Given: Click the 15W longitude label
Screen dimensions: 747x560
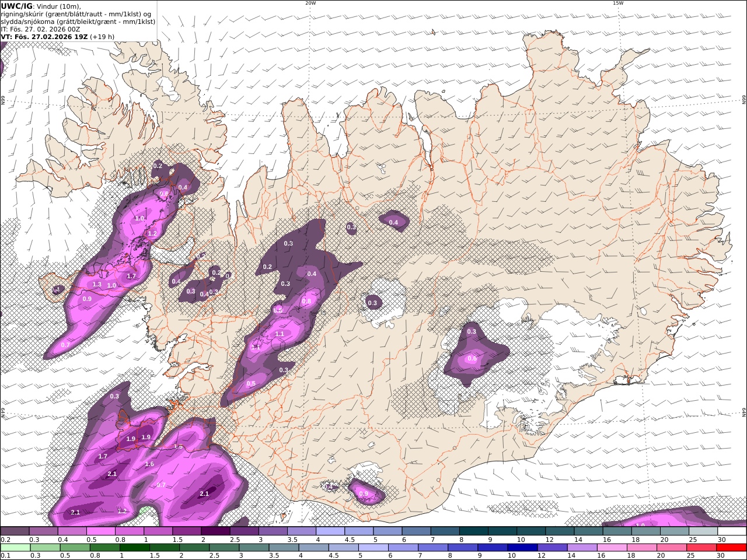Looking at the screenshot, I should click(x=618, y=3).
